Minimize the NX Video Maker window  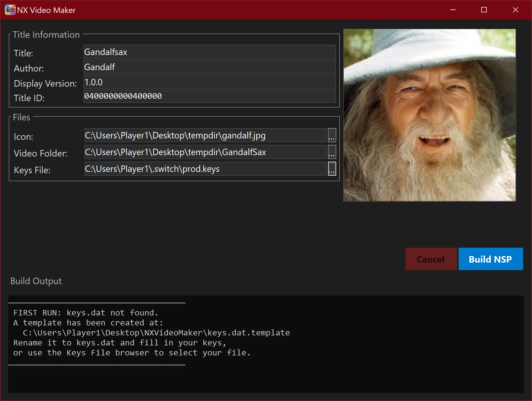pos(453,10)
